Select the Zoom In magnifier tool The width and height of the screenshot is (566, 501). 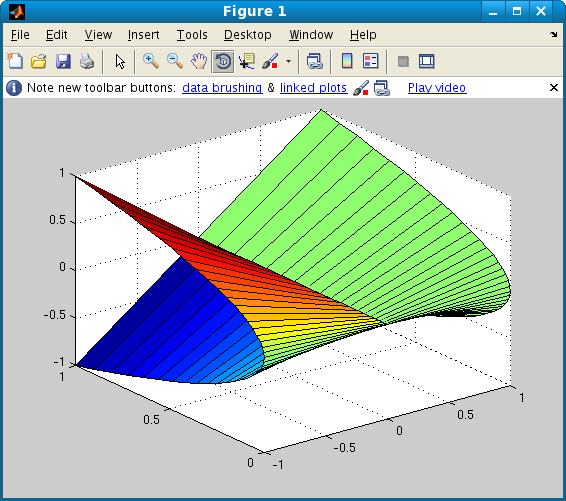pyautogui.click(x=151, y=61)
